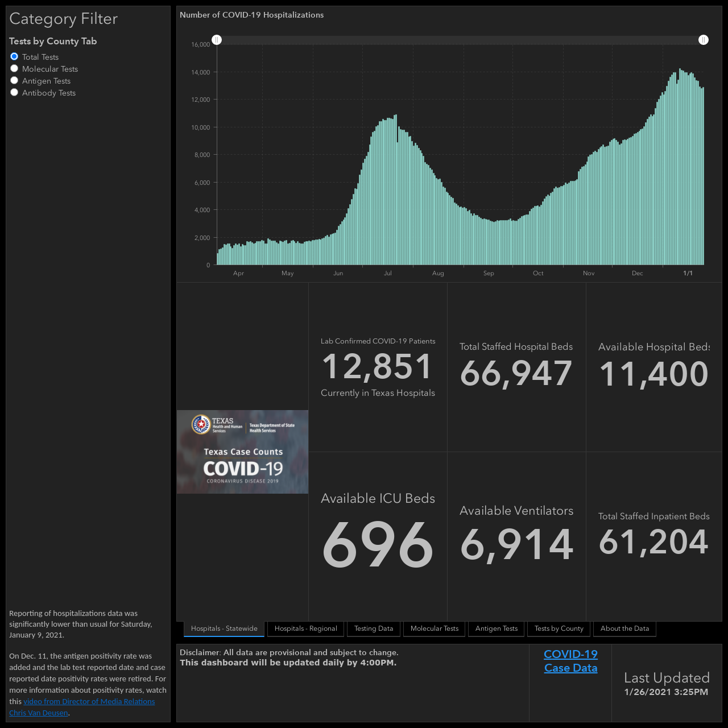The width and height of the screenshot is (728, 728).
Task: Click the left chart range slider handle
Action: pyautogui.click(x=217, y=40)
